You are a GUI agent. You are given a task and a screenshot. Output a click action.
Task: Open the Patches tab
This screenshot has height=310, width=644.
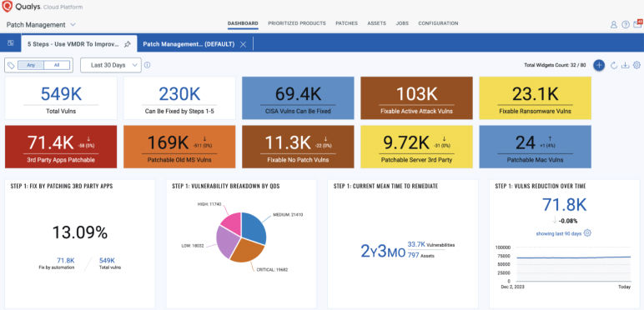tap(347, 23)
